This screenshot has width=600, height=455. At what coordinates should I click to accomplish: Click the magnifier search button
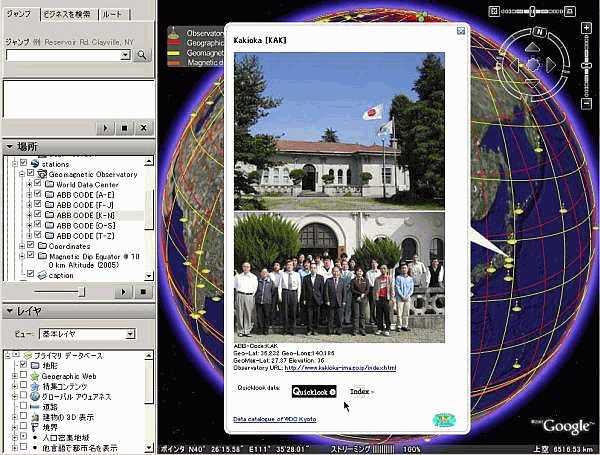[142, 55]
